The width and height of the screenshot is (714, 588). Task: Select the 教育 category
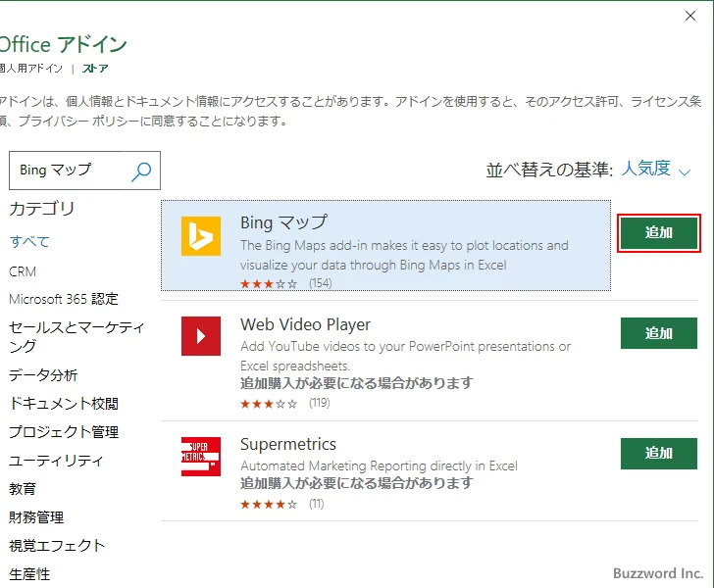coord(23,488)
